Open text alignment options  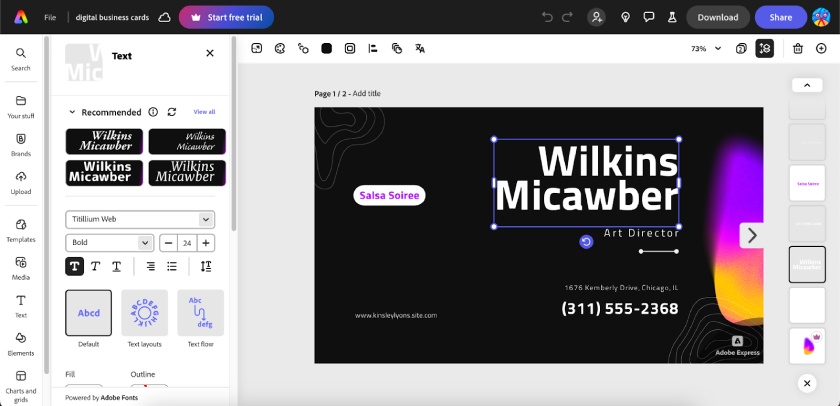[x=151, y=266]
